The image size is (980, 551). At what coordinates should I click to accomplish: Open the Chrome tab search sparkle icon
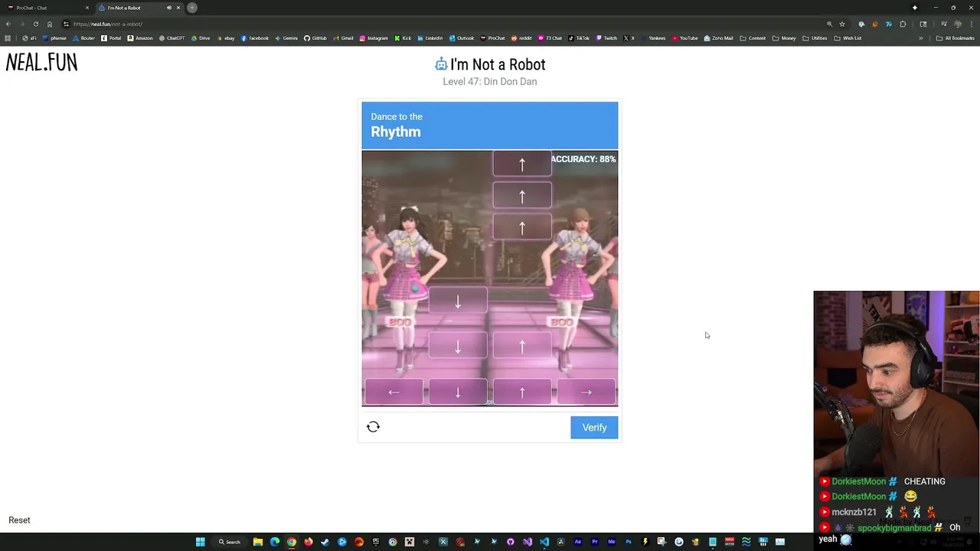(915, 8)
